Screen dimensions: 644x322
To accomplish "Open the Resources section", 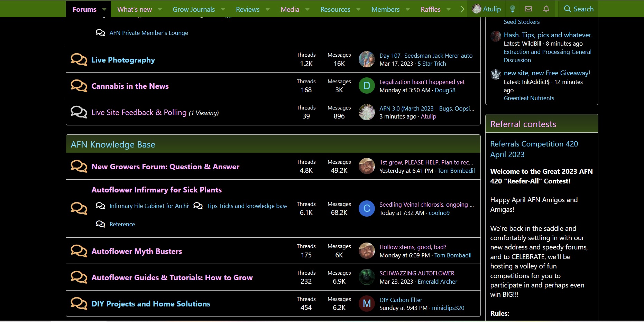I will (x=335, y=9).
